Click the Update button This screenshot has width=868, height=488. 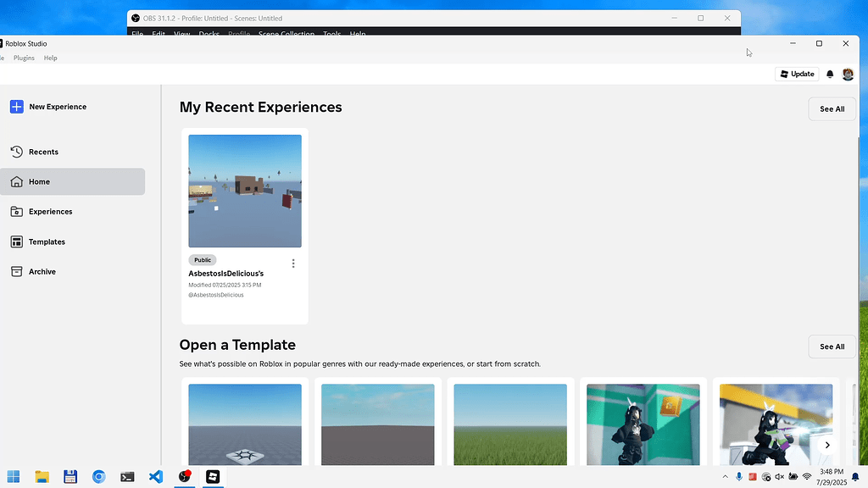797,74
